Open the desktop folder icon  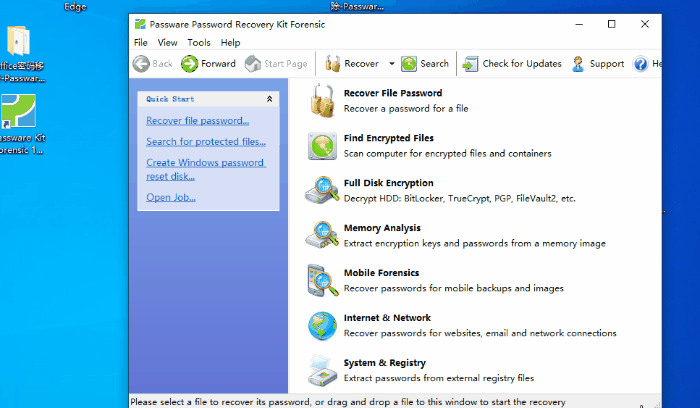[x=18, y=41]
